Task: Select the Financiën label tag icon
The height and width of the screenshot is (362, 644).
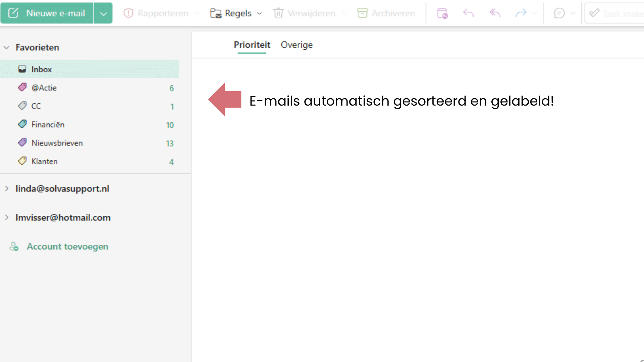Action: tap(22, 124)
